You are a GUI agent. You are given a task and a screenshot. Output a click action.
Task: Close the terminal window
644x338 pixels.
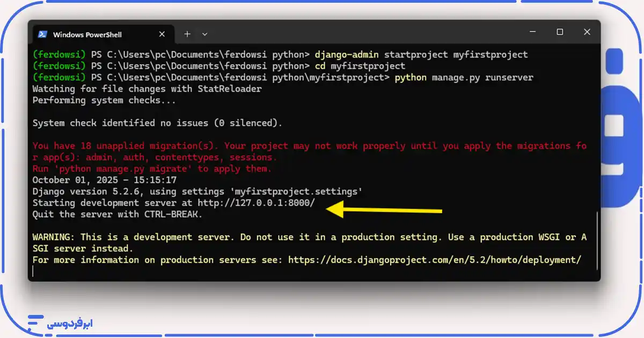click(x=586, y=32)
